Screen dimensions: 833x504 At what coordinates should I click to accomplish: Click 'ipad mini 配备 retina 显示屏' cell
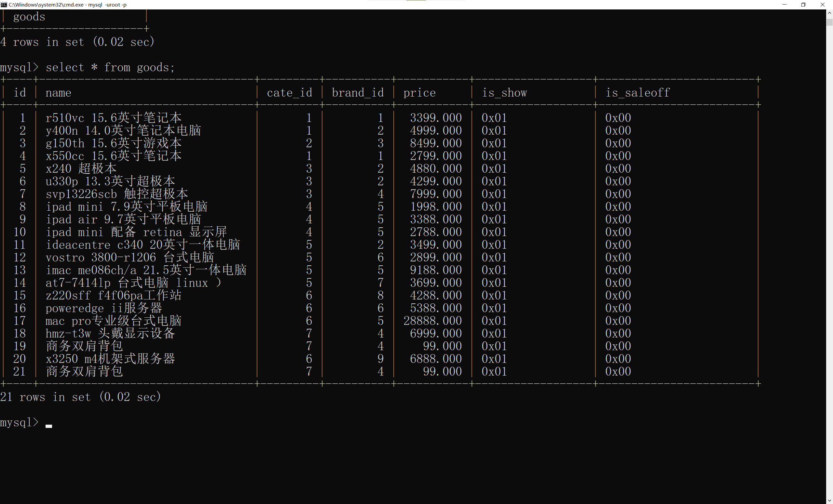coord(136,232)
